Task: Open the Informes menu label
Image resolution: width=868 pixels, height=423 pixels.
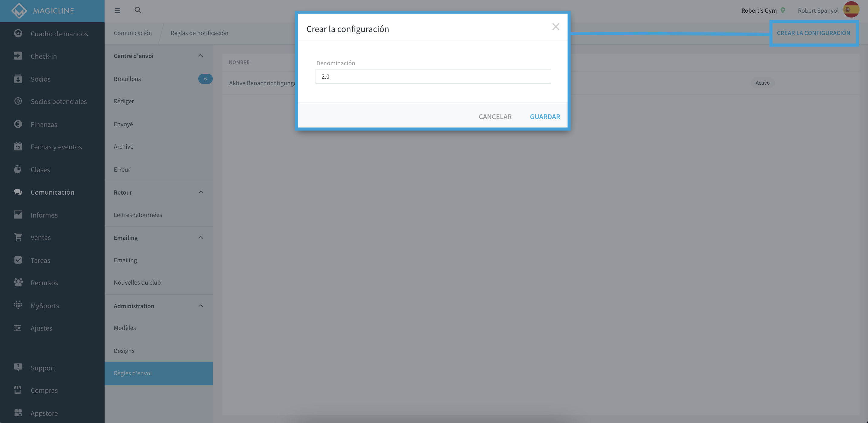Action: [44, 215]
